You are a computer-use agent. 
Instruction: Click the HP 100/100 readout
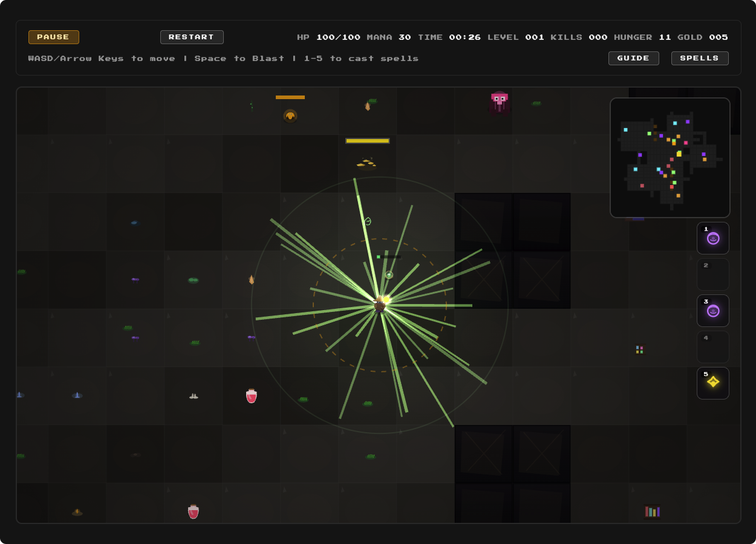click(328, 37)
